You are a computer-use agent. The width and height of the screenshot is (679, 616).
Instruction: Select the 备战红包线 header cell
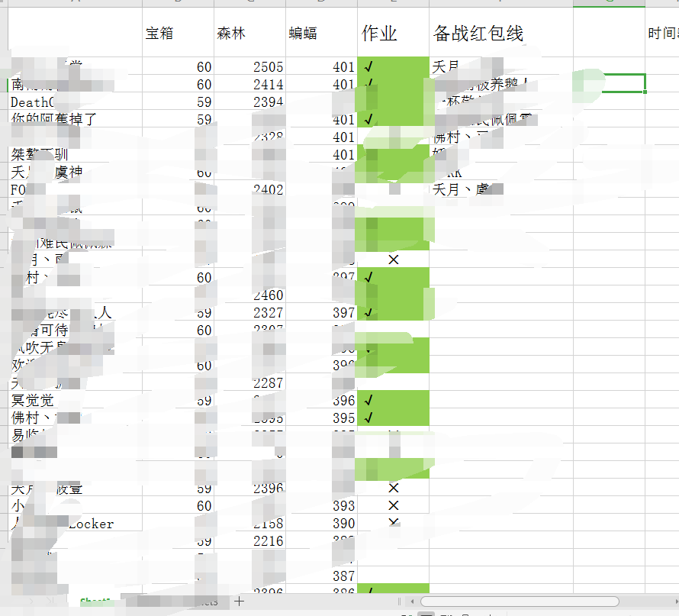[501, 33]
